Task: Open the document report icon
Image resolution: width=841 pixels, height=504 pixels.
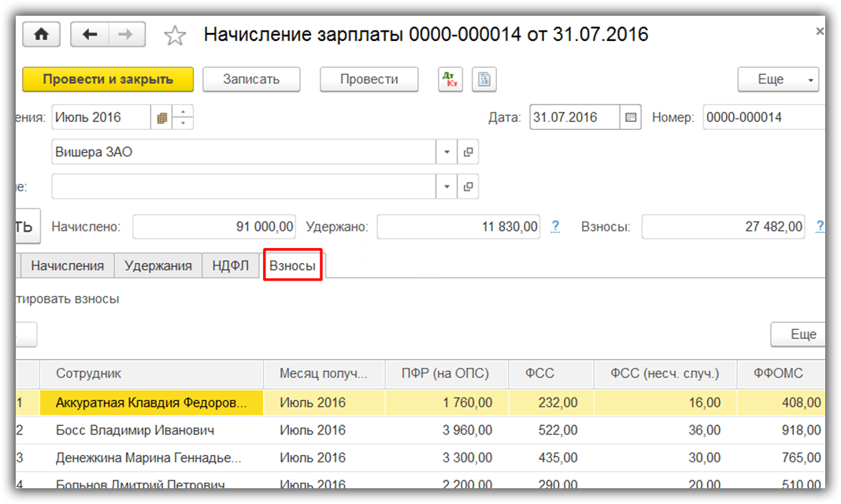Action: (483, 80)
